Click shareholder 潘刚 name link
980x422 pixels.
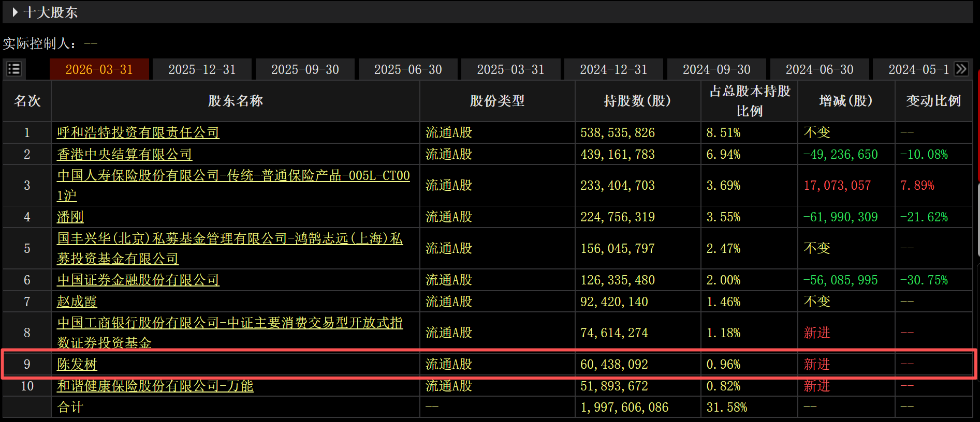coord(70,217)
